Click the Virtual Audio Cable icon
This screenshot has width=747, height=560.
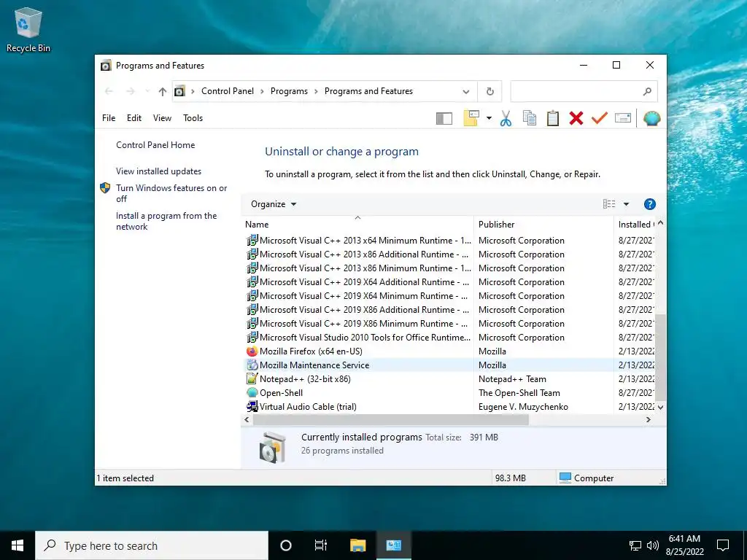252,407
